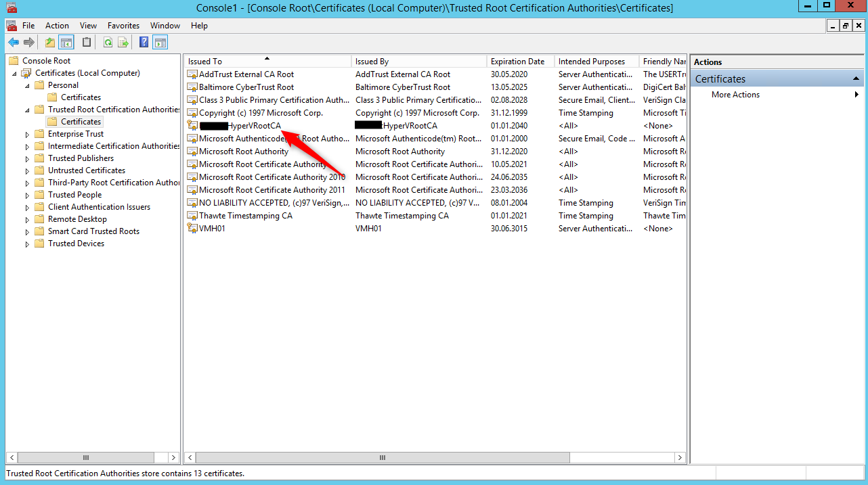Click the Personal folder icon in tree
Viewport: 868px width, 485px height.
(x=40, y=85)
